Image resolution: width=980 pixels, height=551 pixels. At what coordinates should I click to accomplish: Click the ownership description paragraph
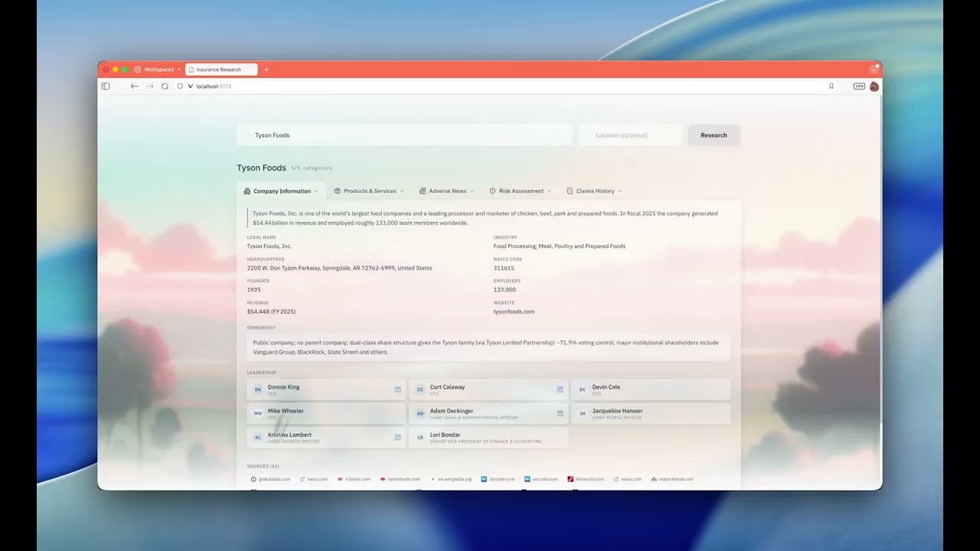(x=488, y=347)
